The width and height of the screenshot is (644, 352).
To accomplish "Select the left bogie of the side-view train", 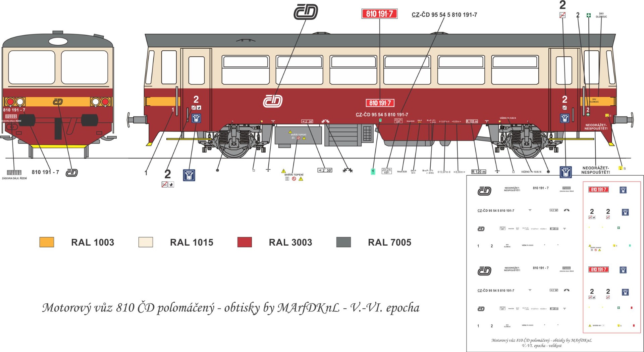I will [x=235, y=141].
